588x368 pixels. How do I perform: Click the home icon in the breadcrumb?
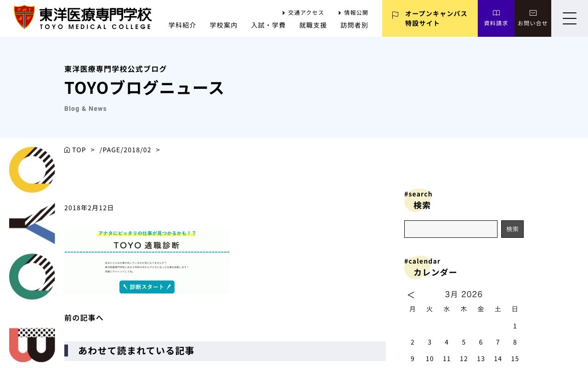[x=67, y=149]
